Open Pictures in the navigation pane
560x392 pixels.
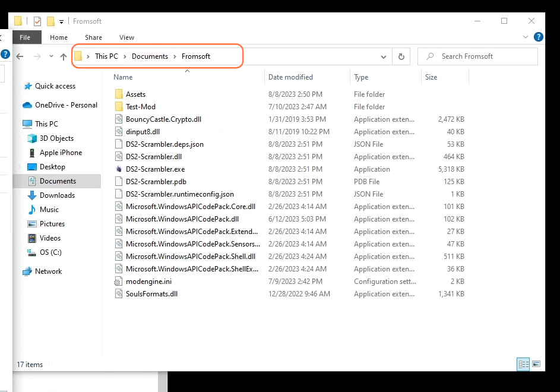point(52,224)
